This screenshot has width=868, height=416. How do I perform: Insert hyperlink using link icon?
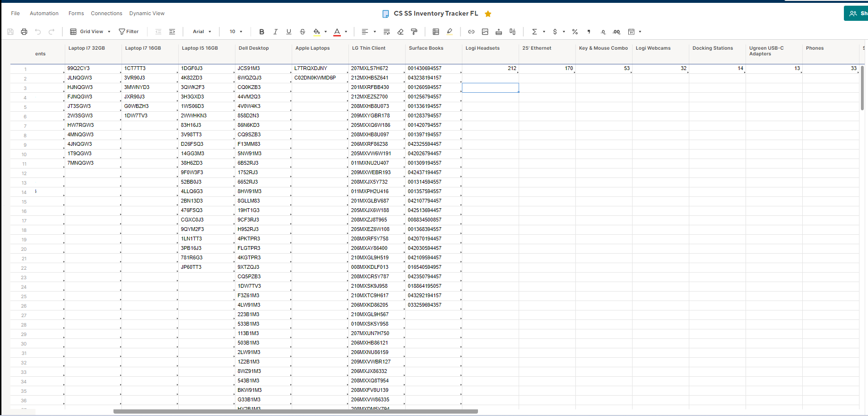[x=471, y=32]
